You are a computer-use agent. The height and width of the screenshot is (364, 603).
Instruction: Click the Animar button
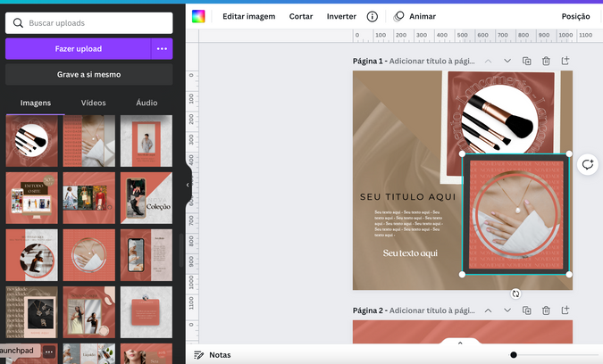click(x=415, y=17)
